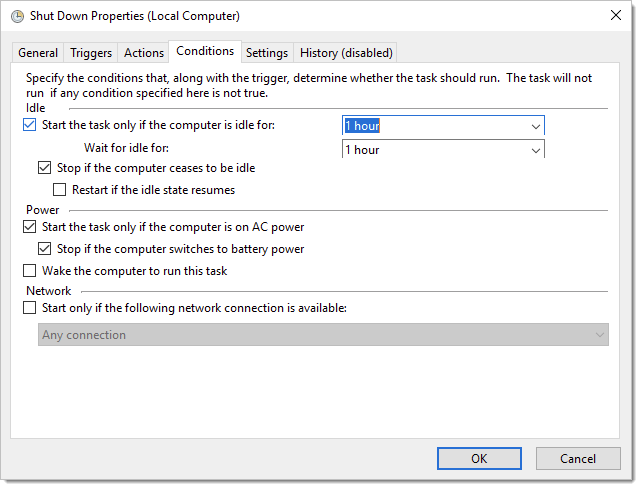
Task: Select the Settings tab
Action: pos(267,53)
